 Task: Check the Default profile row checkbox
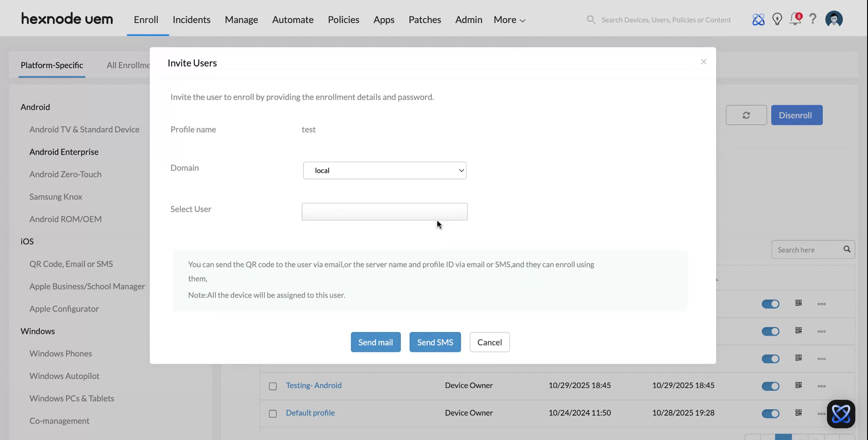point(273,413)
